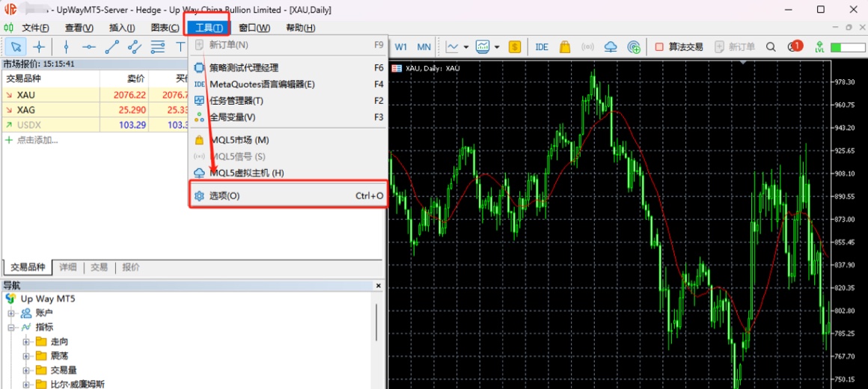Switch chart to W1 timeframe

coord(401,47)
